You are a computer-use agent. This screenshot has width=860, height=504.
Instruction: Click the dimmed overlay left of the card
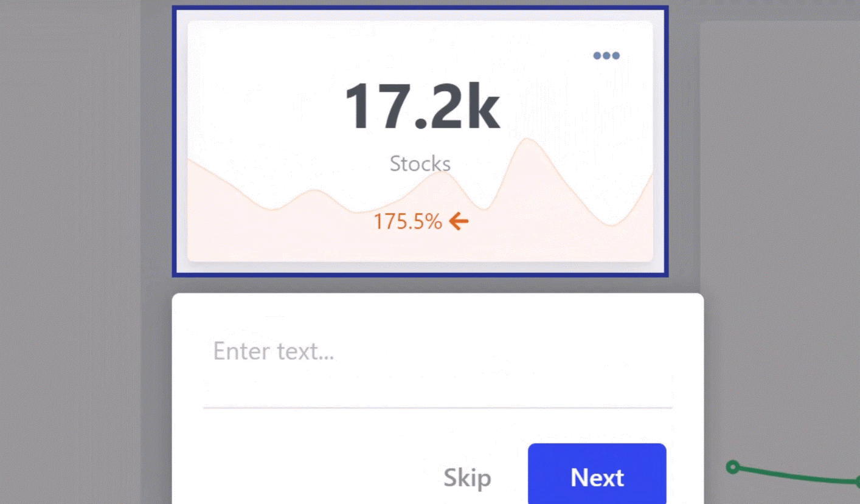(x=70, y=243)
